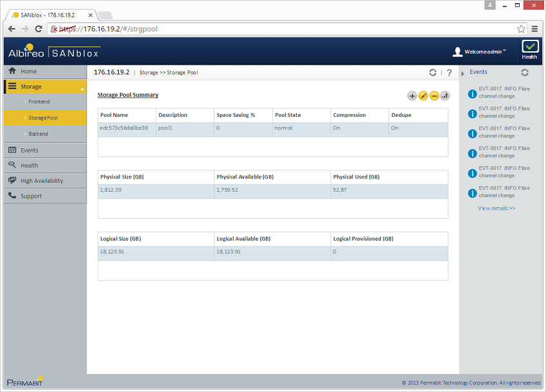Go to Home in sidebar
The height and width of the screenshot is (392, 546).
[45, 71]
